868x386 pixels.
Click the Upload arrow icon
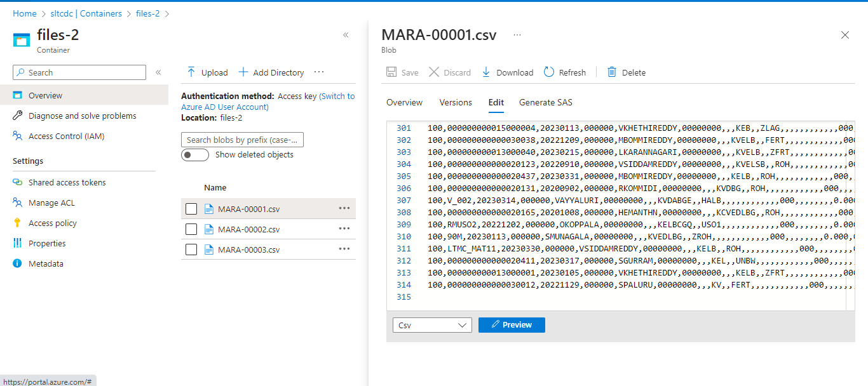(191, 72)
